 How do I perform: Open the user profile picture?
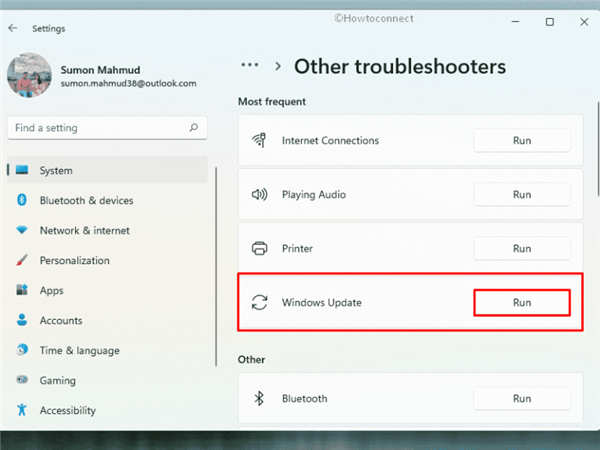click(29, 75)
